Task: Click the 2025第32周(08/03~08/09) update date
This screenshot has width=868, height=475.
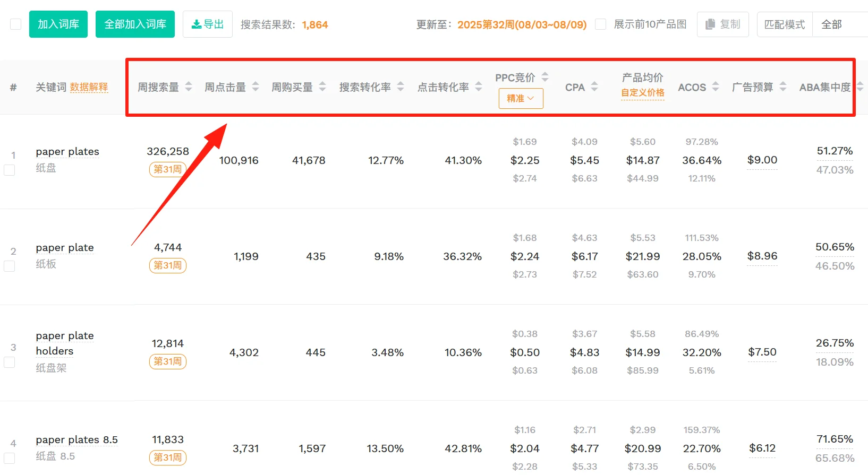Action: click(x=522, y=24)
